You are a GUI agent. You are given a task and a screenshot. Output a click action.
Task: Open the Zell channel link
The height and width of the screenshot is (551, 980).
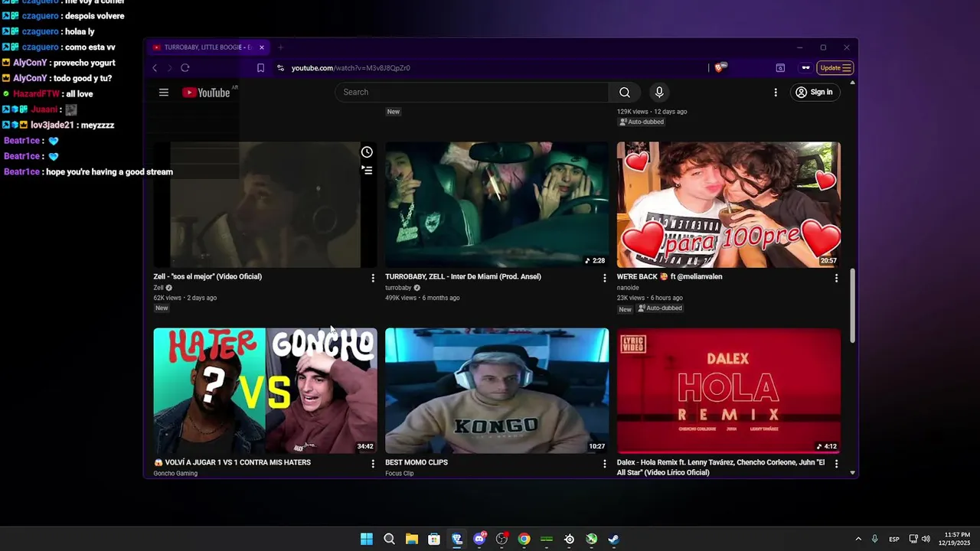(158, 288)
